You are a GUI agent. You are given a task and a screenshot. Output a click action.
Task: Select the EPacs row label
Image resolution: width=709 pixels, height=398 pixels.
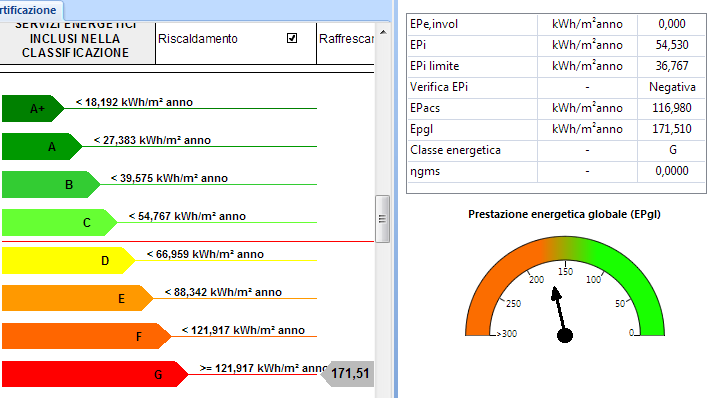[x=425, y=108]
